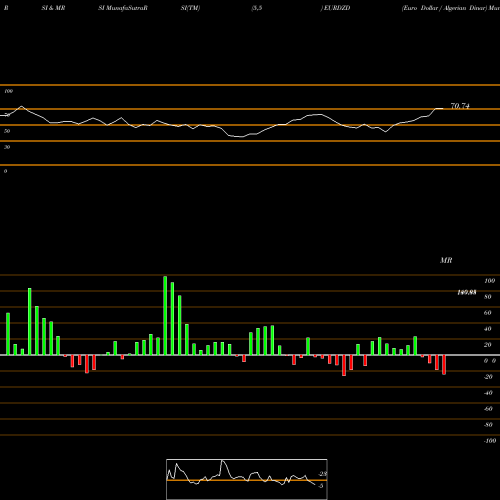
Task: Click the SI & MR header label
Action: coord(53,8)
